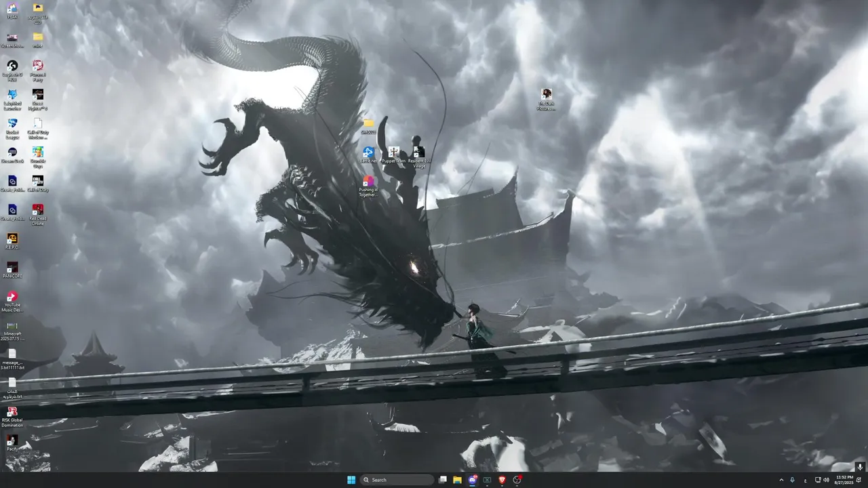Viewport: 868px width, 488px height.
Task: Select The Dark Pictures desktop shortcut
Action: pyautogui.click(x=546, y=99)
